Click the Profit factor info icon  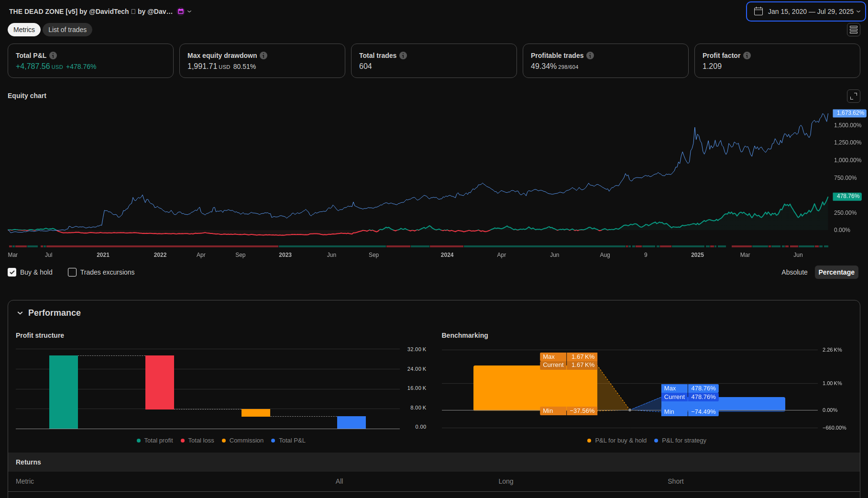point(747,55)
